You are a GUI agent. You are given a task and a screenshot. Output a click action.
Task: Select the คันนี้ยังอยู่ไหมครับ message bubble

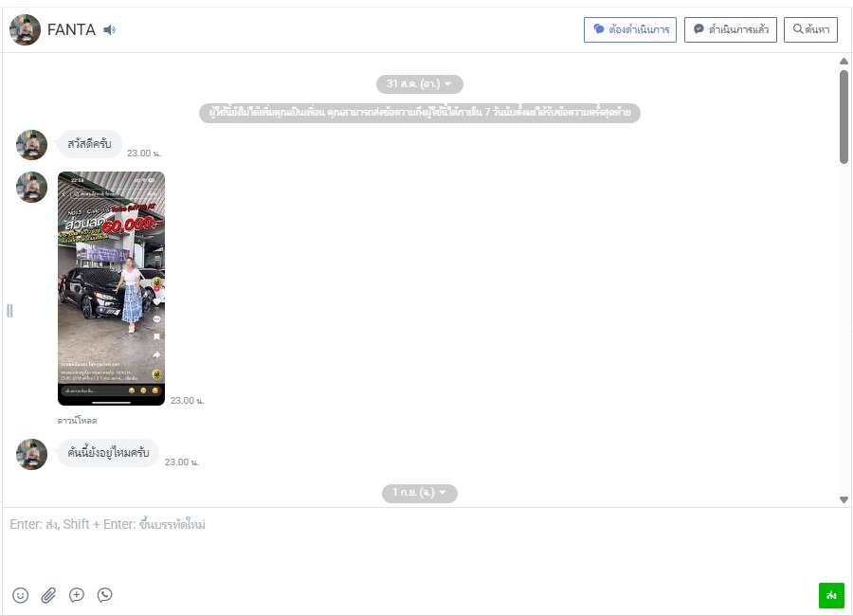(108, 453)
